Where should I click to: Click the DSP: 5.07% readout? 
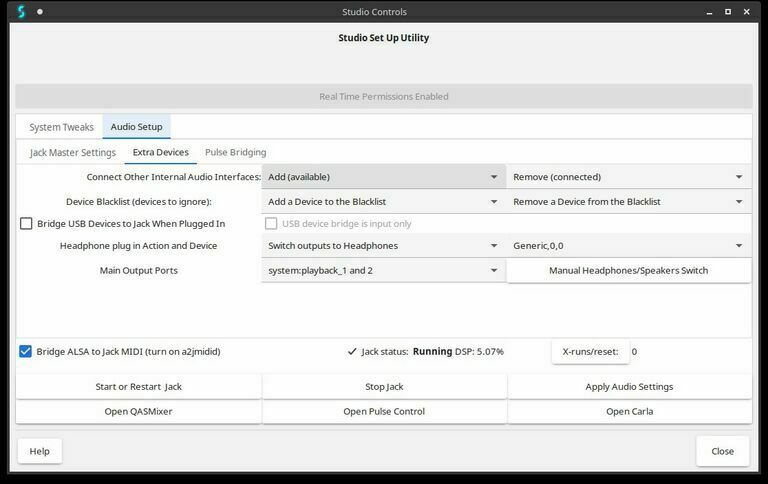coord(479,352)
